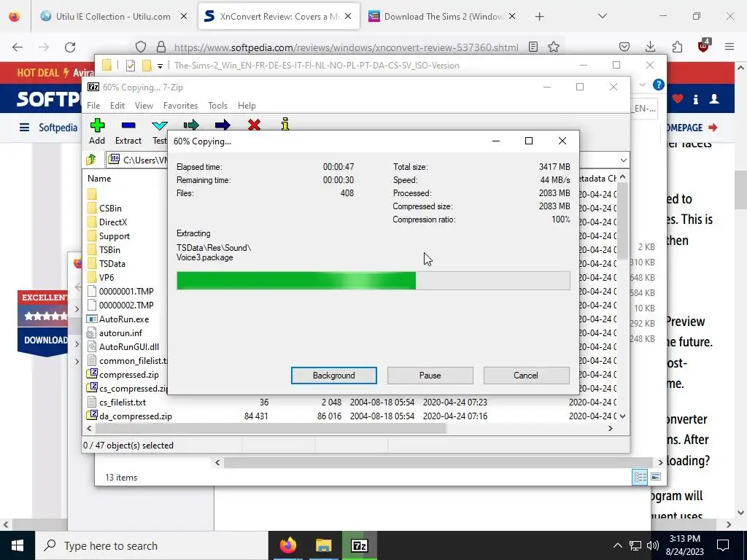The height and width of the screenshot is (560, 747).
Task: Click the uBlock Origin shield icon
Action: (704, 46)
